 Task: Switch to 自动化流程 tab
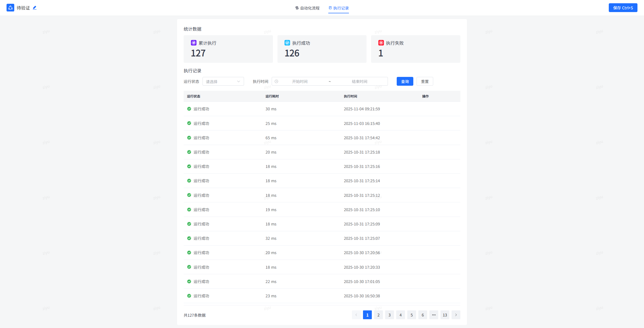pyautogui.click(x=307, y=8)
